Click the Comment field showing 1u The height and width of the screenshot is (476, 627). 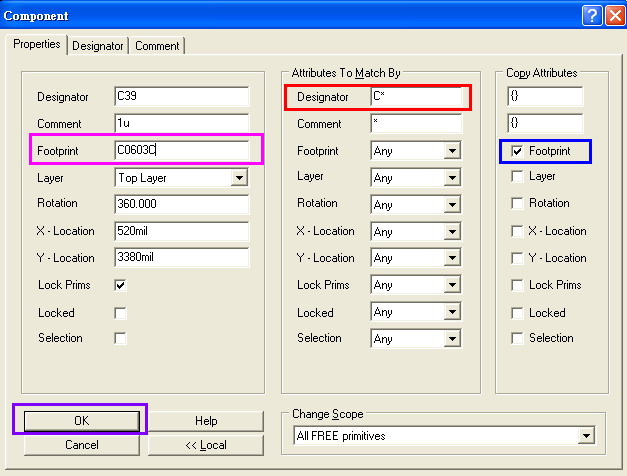182,123
